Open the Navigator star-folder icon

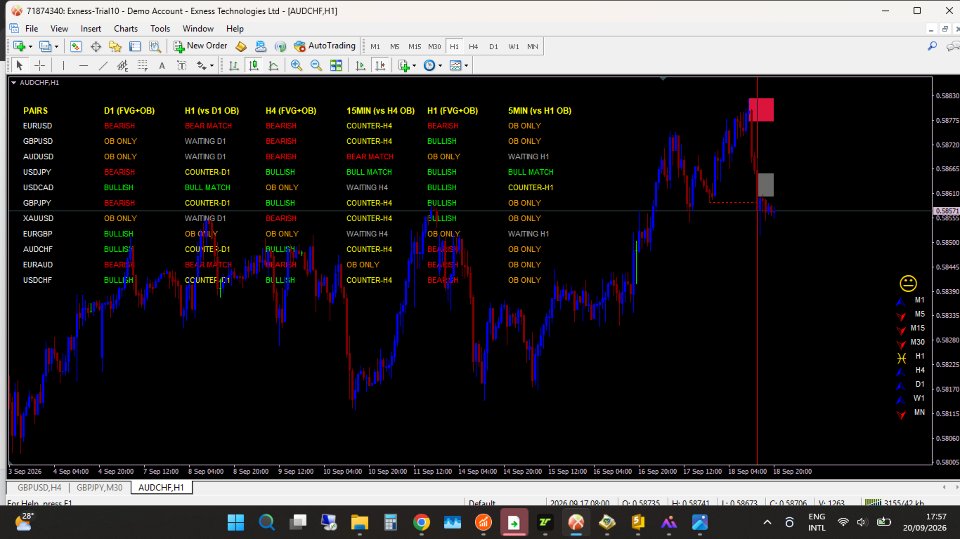click(115, 46)
